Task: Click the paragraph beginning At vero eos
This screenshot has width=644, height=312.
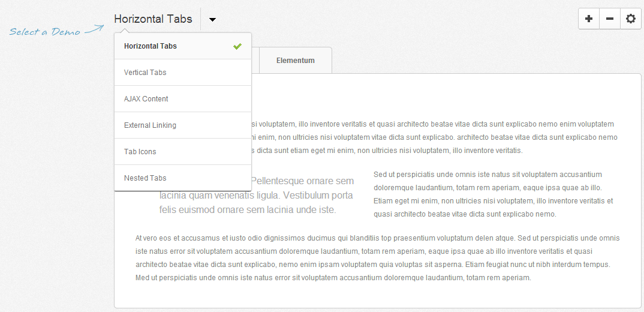Action: [x=377, y=258]
